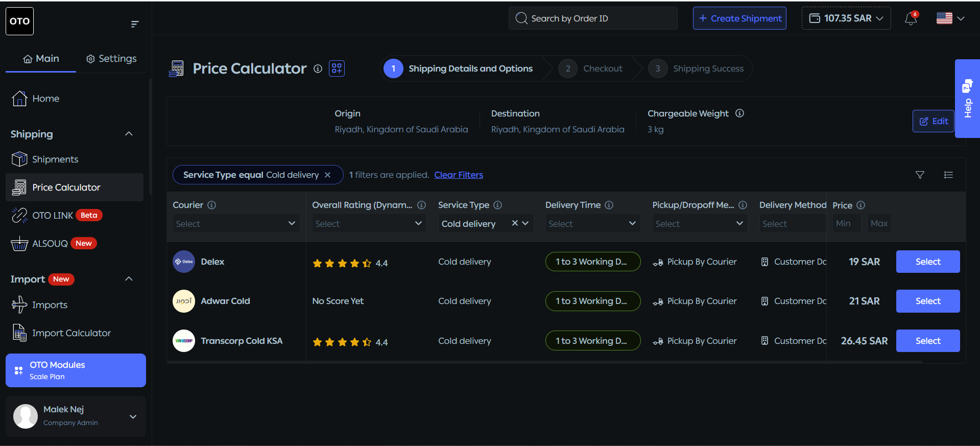Image resolution: width=980 pixels, height=446 pixels.
Task: Focus the Search by Order ID field
Action: (x=593, y=18)
